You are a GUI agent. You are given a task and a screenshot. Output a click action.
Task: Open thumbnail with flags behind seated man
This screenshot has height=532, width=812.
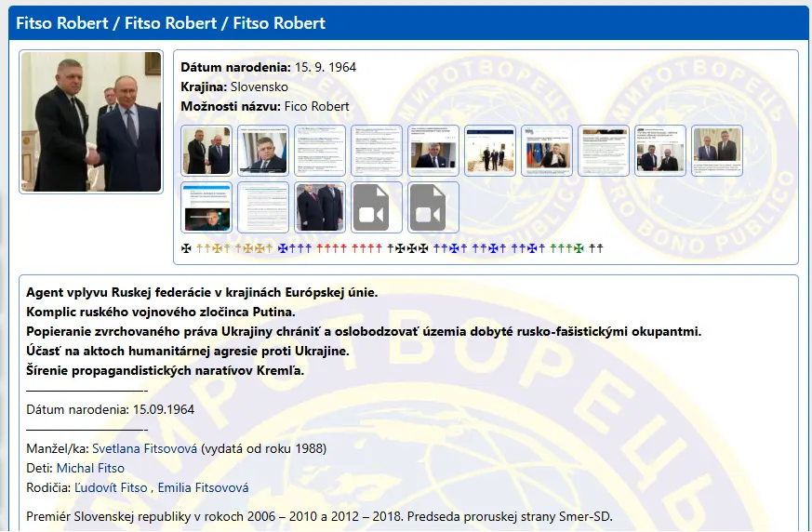tap(547, 151)
